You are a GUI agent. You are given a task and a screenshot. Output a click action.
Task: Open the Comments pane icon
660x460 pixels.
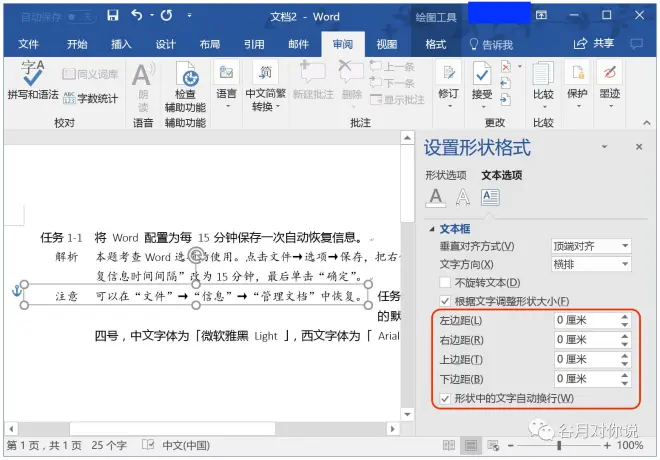(636, 43)
